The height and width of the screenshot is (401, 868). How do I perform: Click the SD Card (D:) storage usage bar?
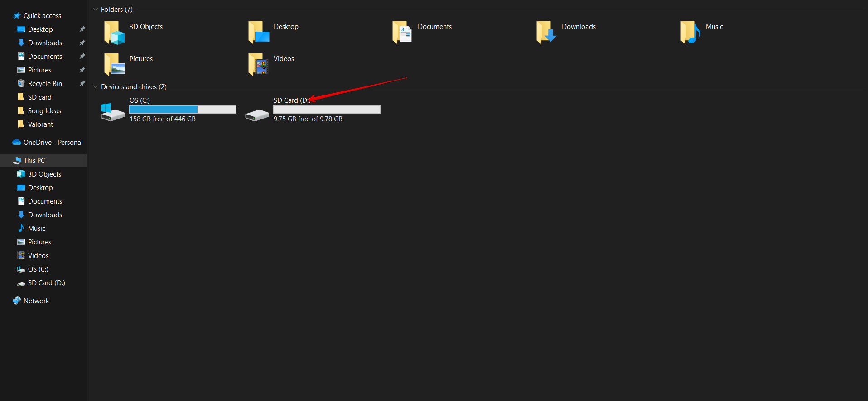(x=327, y=110)
